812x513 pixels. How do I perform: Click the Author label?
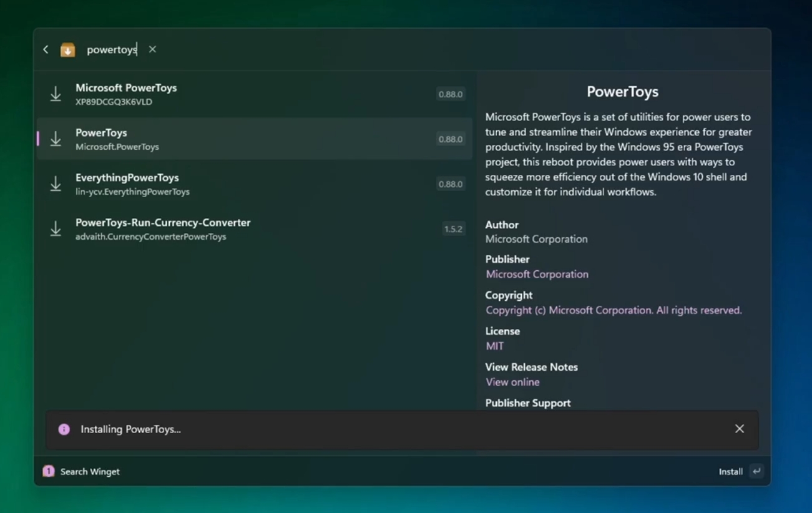(x=502, y=225)
